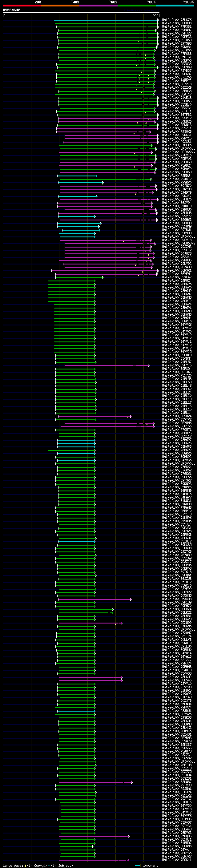Open hit UniRef100_A7P381

tap(177, 26)
